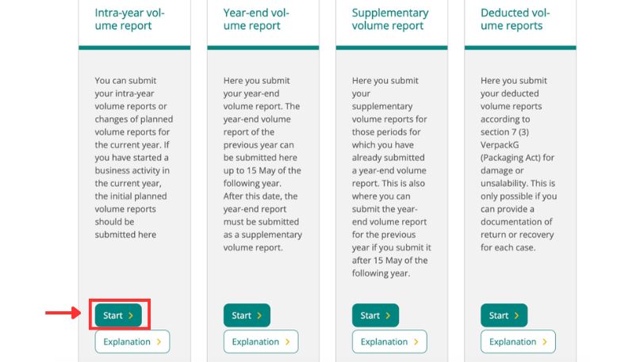Click yellow chevron on Intra-year Start button
Viewport: 644px width, 362px height.
tap(130, 315)
